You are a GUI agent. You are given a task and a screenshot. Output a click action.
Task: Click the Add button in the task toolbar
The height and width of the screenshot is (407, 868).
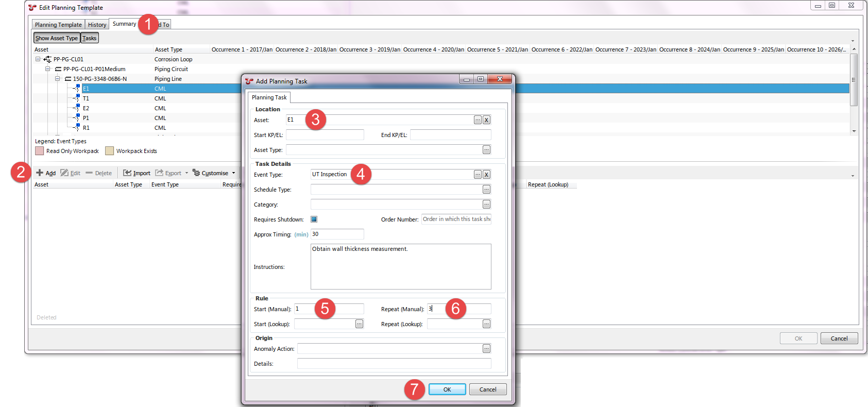click(x=46, y=173)
